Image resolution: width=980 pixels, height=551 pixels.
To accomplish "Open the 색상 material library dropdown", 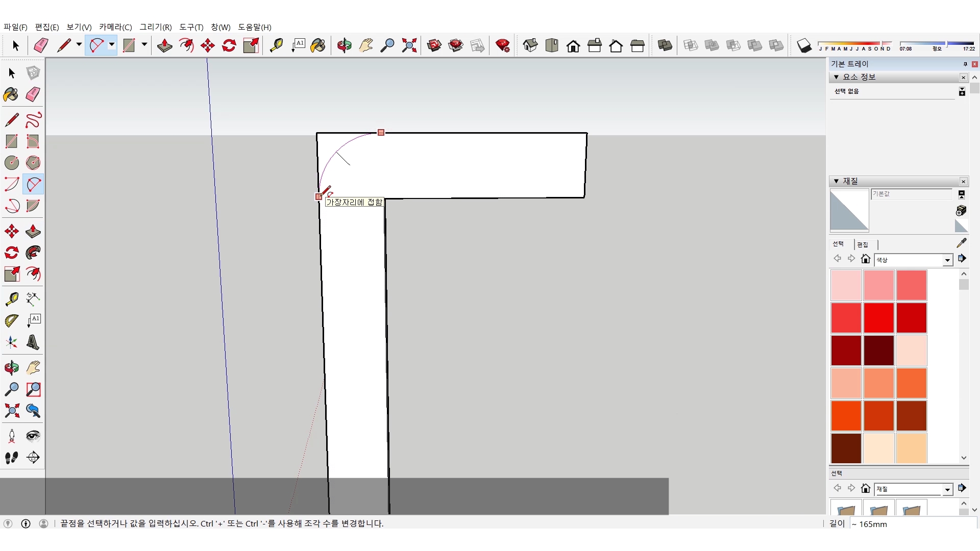I will 947,260.
